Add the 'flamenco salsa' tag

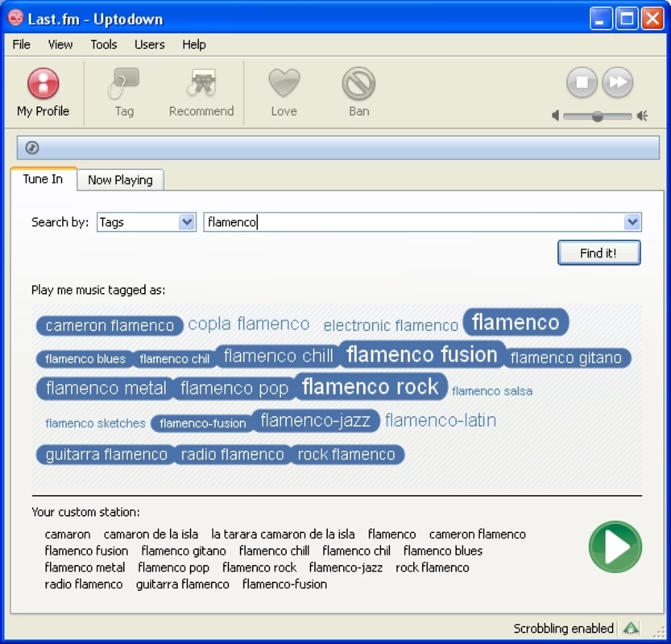point(492,391)
